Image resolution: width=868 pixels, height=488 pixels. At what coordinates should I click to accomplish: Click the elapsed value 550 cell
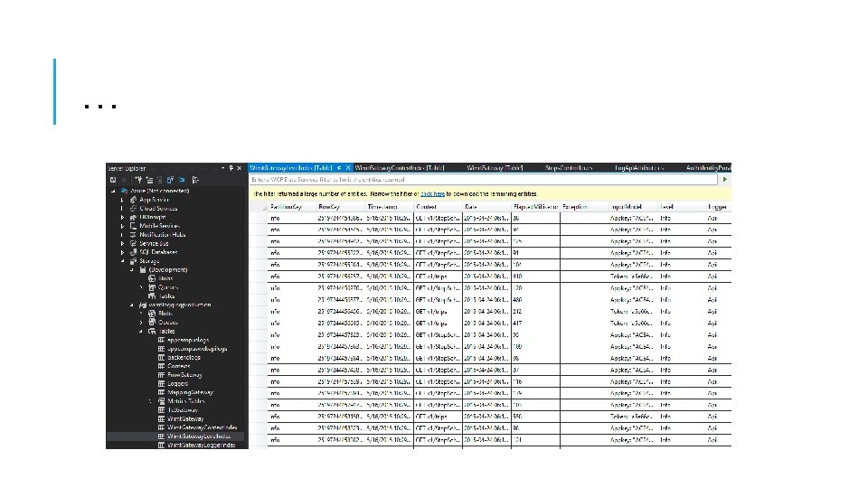point(535,417)
